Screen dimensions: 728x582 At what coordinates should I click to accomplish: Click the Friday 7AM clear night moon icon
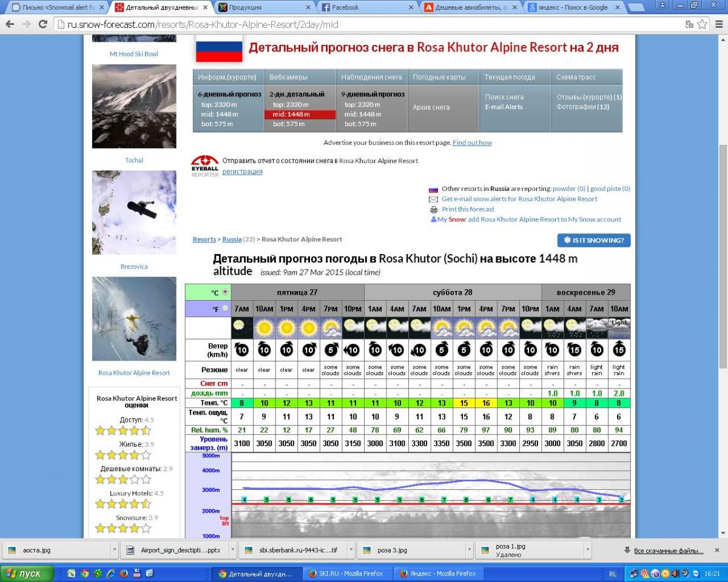coord(242,328)
